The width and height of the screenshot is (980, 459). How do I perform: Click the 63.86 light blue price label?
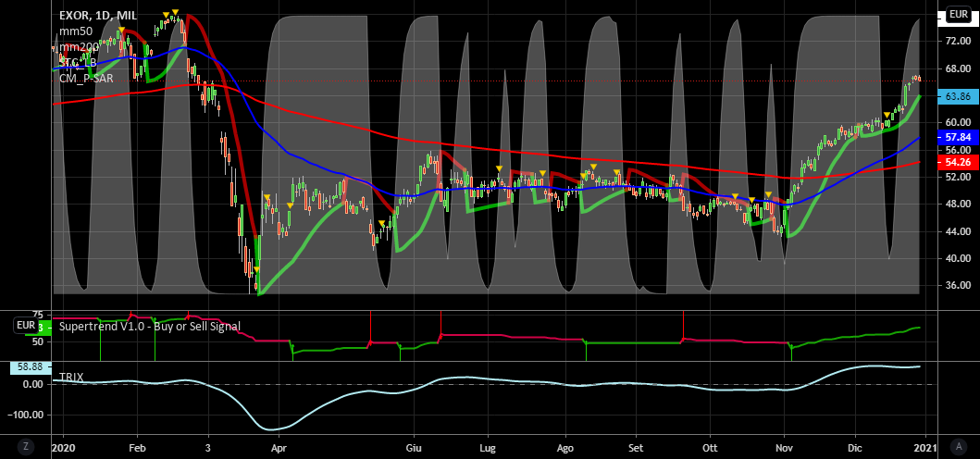pyautogui.click(x=957, y=96)
